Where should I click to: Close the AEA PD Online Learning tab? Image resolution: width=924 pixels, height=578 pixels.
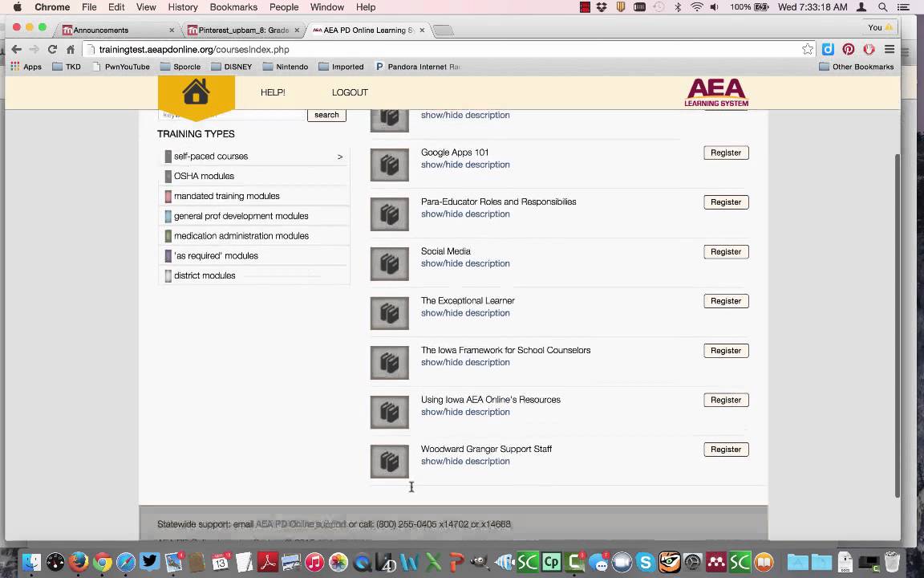422,30
